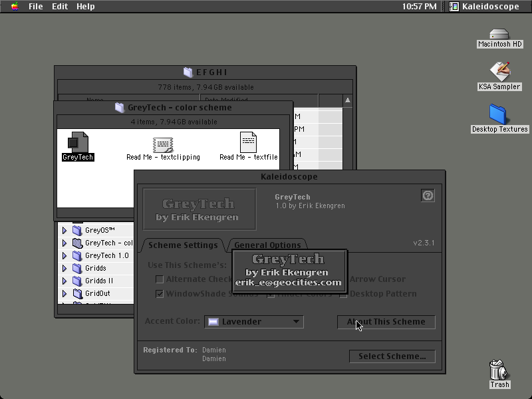Expand the Gridds II disclosure triangle
Screen dimensions: 532x399
65,281
